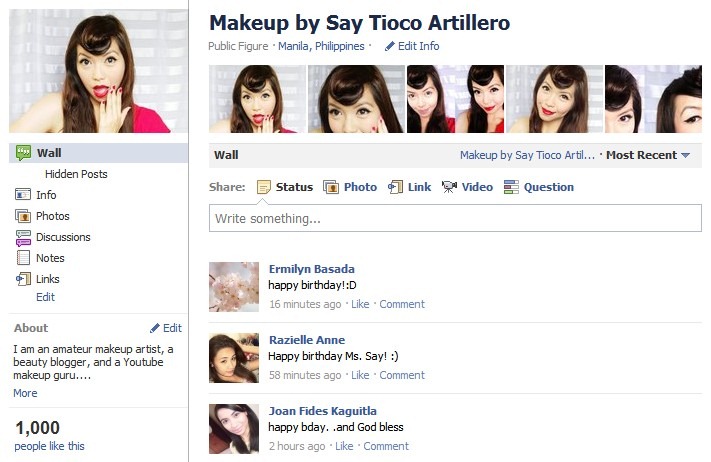Open the Notes section

50,258
